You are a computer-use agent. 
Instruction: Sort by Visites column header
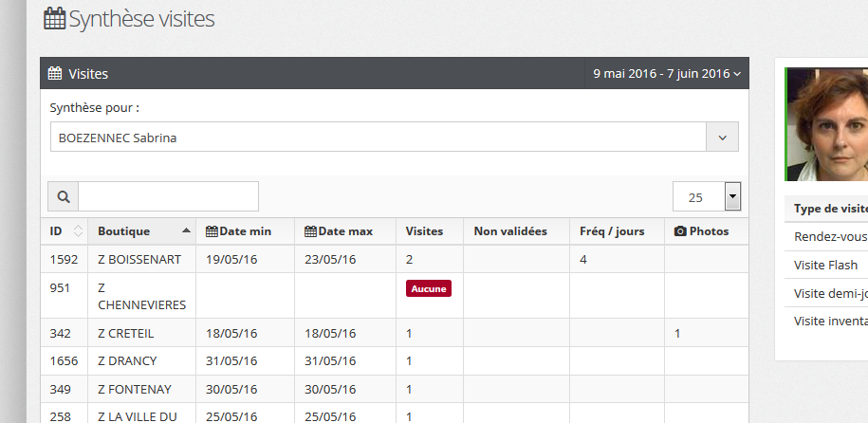point(424,231)
